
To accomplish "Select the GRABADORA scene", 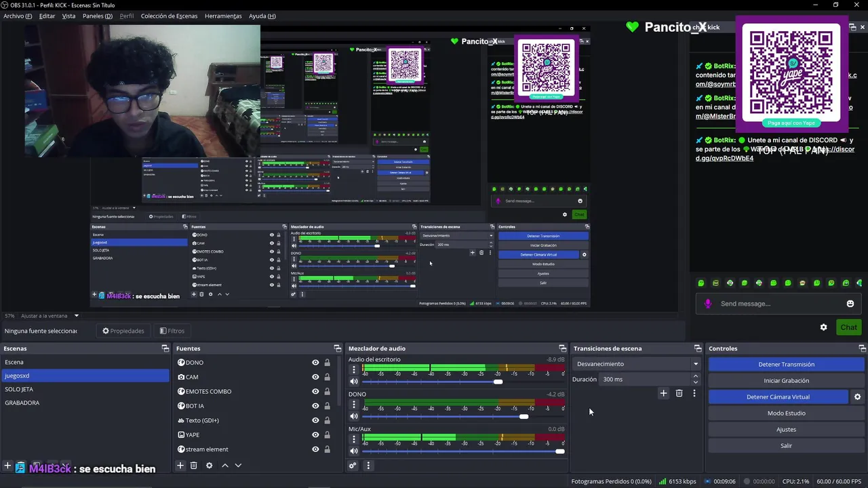I will [85, 403].
